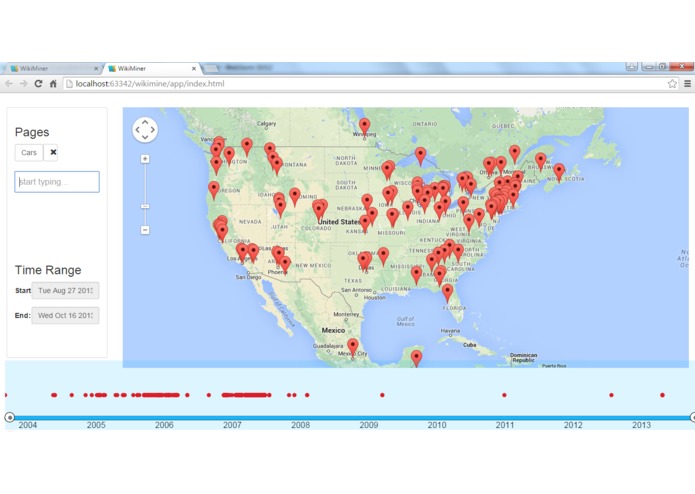Click the browser forward arrow
The height and width of the screenshot is (494, 695).
coord(23,83)
